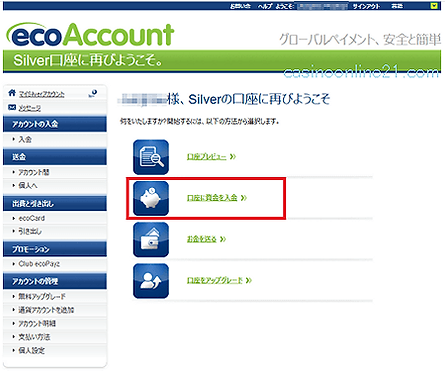The image size is (445, 381).
Task: Open the メッセージ sidebar link
Action: pos(30,108)
